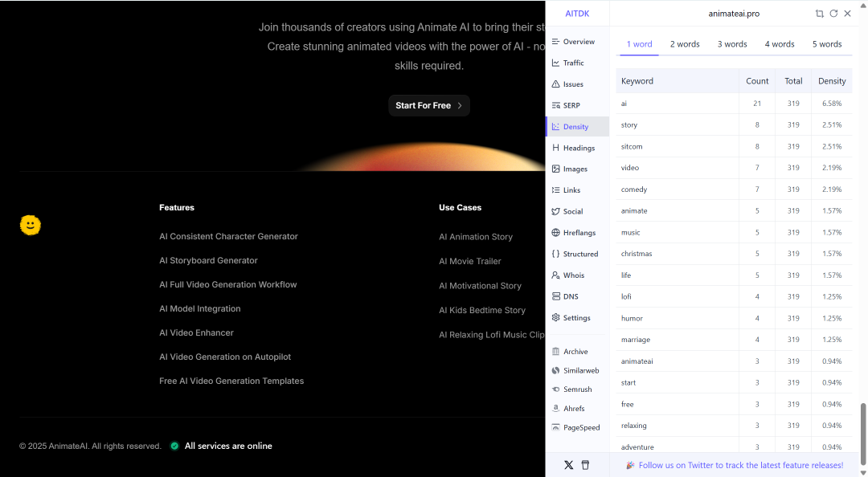This screenshot has width=868, height=477.
Task: Open the Headings sidebar icon
Action: click(x=555, y=148)
